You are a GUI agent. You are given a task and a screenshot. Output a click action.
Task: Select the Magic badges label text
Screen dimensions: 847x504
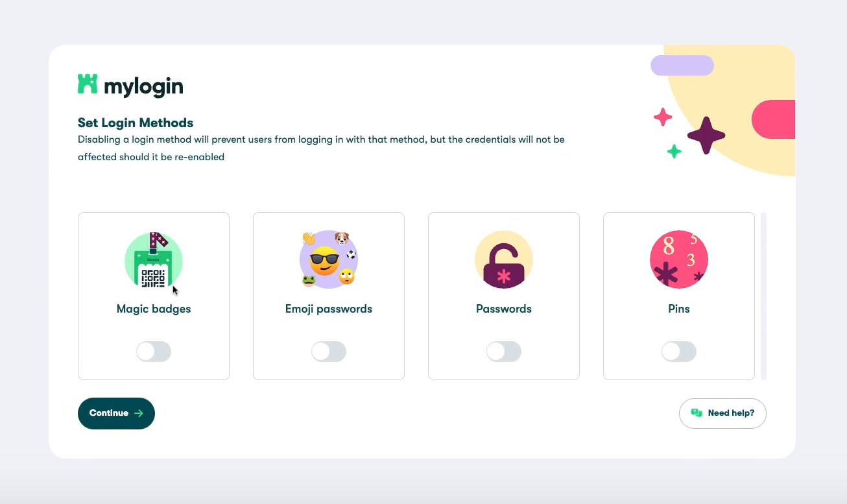tap(154, 309)
